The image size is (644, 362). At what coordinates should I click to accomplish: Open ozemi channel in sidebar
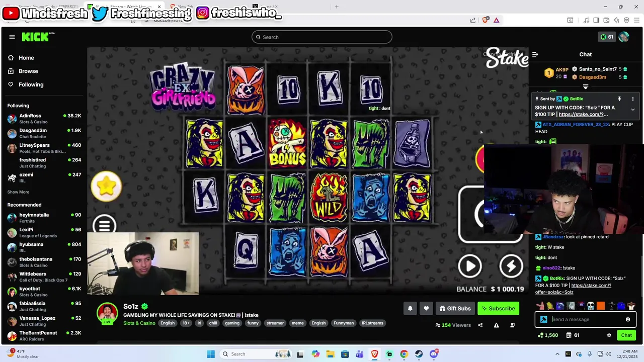[x=44, y=177]
